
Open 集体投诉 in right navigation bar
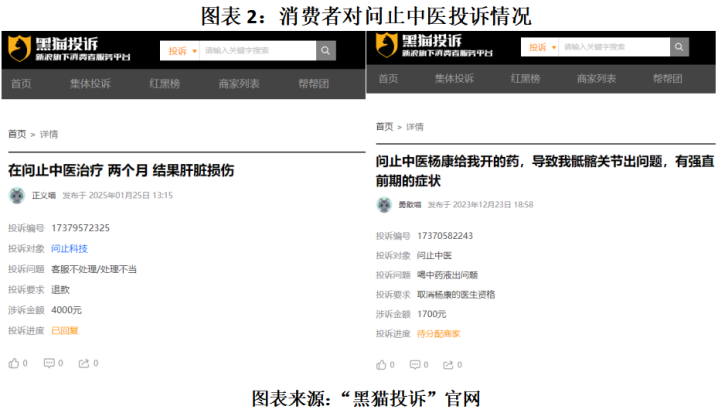click(454, 79)
